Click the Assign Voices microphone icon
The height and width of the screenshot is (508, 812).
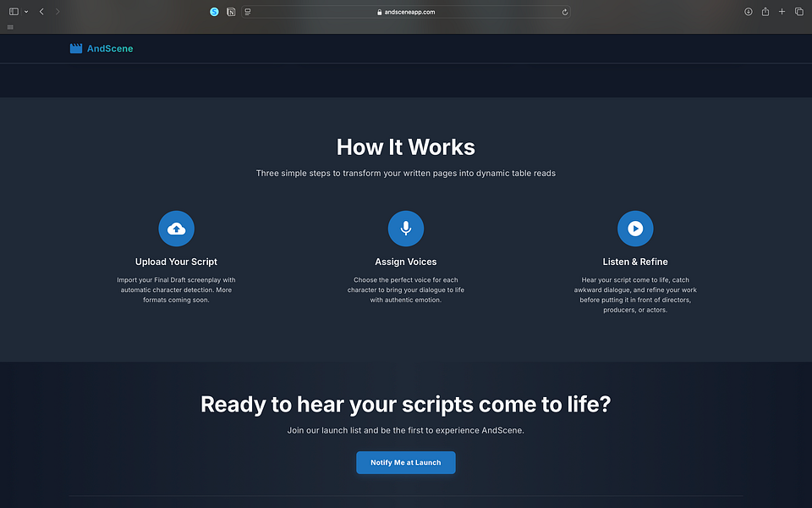pyautogui.click(x=405, y=229)
